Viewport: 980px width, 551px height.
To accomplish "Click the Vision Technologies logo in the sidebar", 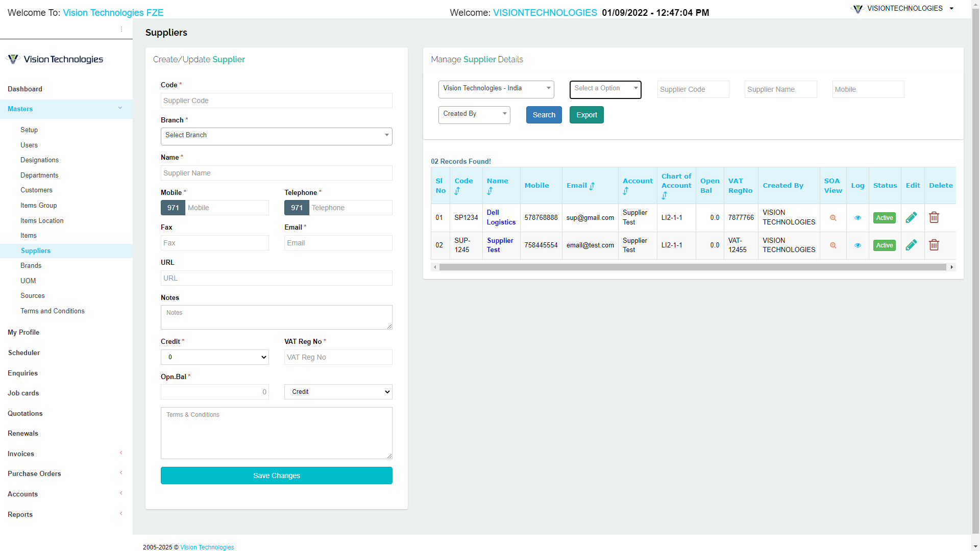I will [x=54, y=59].
